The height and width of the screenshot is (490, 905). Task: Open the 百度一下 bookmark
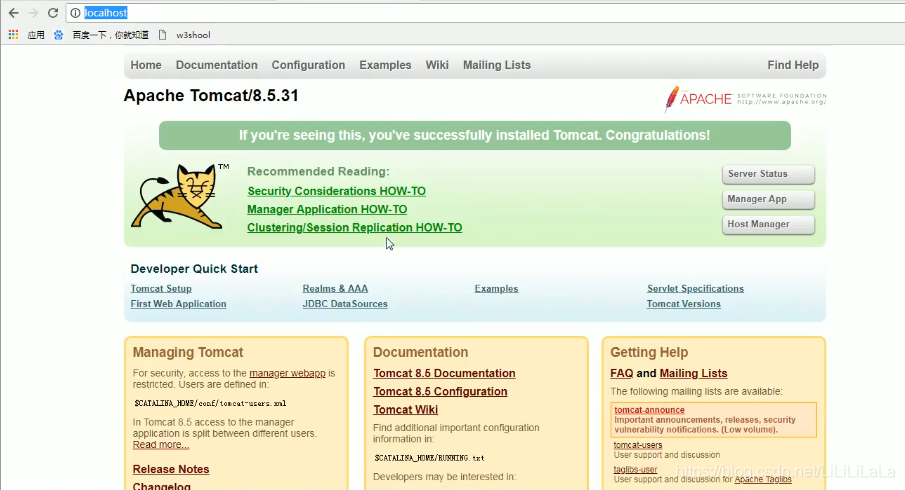(110, 35)
